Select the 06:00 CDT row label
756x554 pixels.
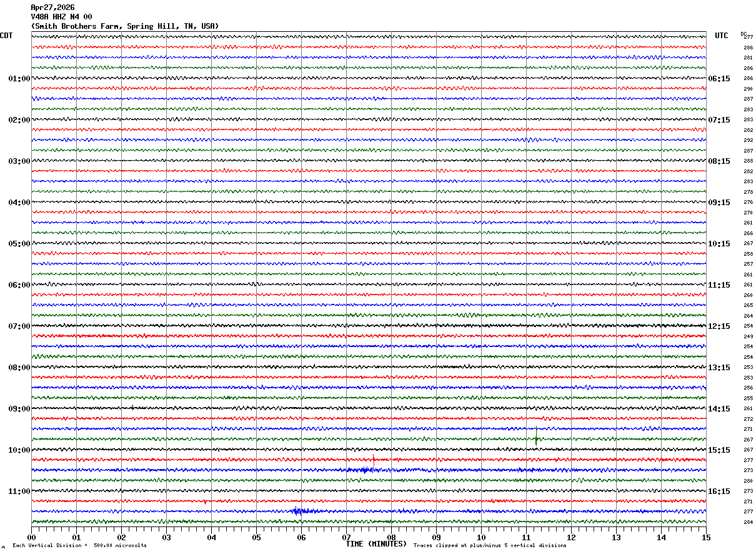pyautogui.click(x=19, y=285)
